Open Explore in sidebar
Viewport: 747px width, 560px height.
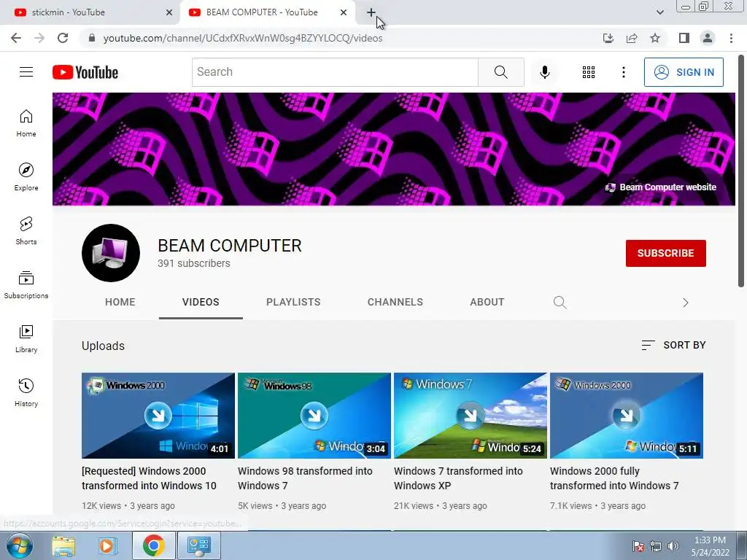26,177
